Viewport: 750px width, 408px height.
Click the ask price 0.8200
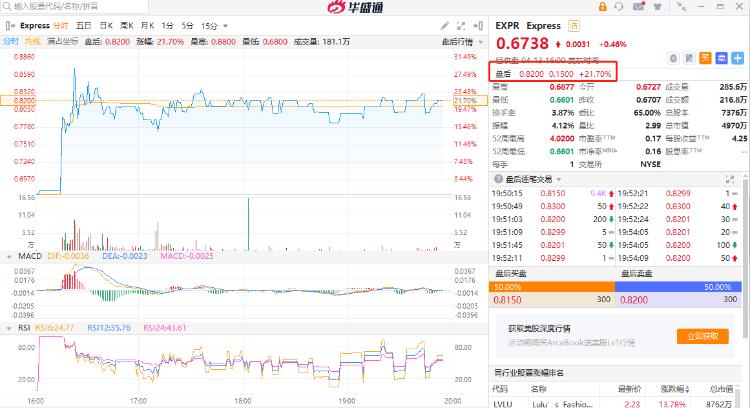(x=634, y=300)
